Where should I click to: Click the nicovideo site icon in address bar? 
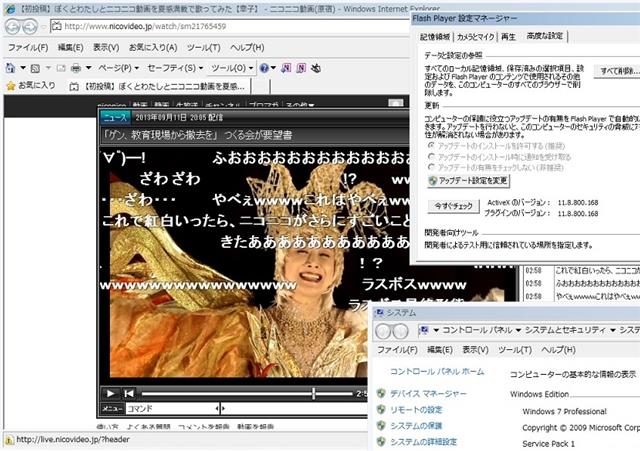click(x=57, y=26)
